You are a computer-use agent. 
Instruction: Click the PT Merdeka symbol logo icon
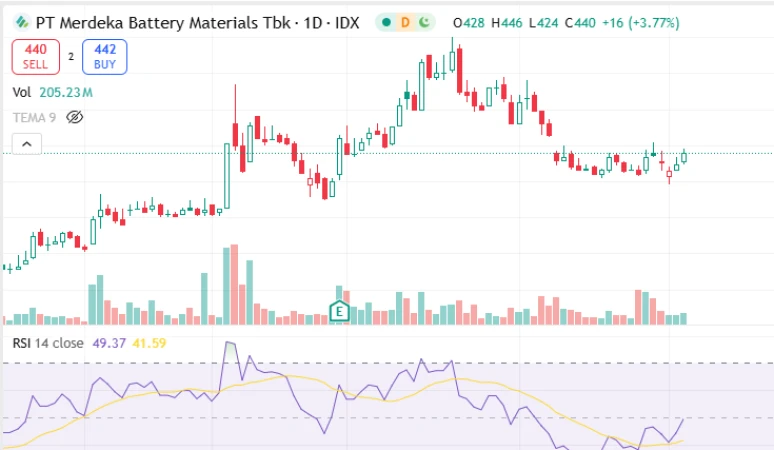21,22
